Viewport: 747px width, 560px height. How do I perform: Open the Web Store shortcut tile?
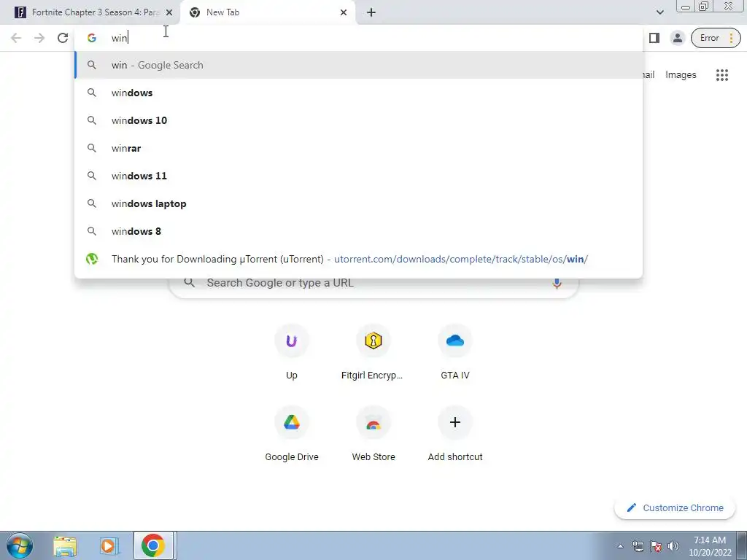coord(373,435)
